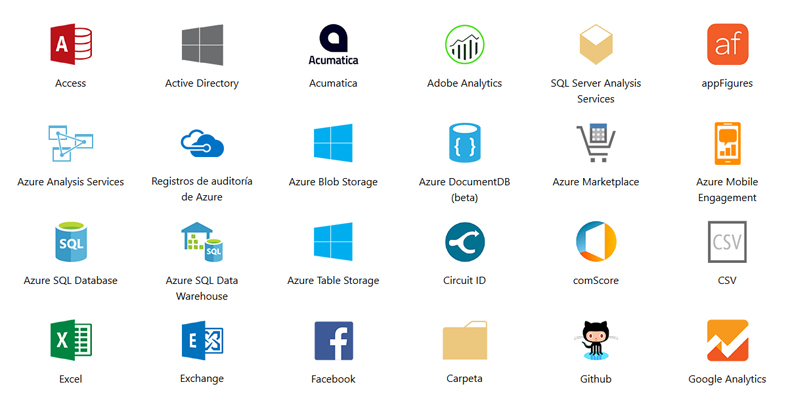800x400 pixels.
Task: Select the Azure SQL Database icon
Action: pyautogui.click(x=71, y=241)
